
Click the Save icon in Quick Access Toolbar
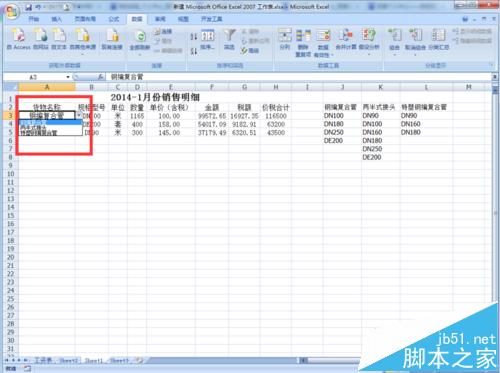29,7
